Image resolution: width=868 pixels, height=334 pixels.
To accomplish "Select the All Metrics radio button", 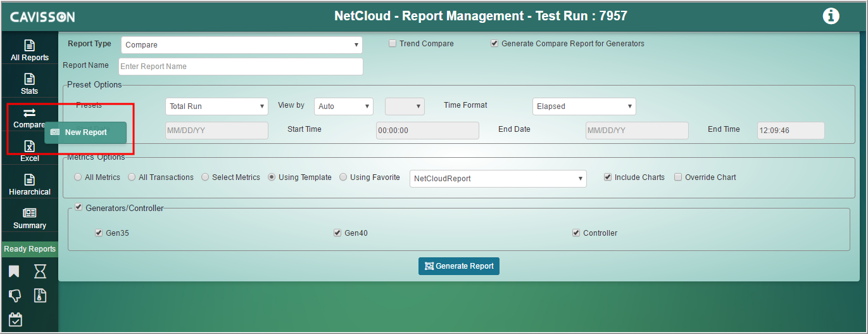I will coord(78,177).
